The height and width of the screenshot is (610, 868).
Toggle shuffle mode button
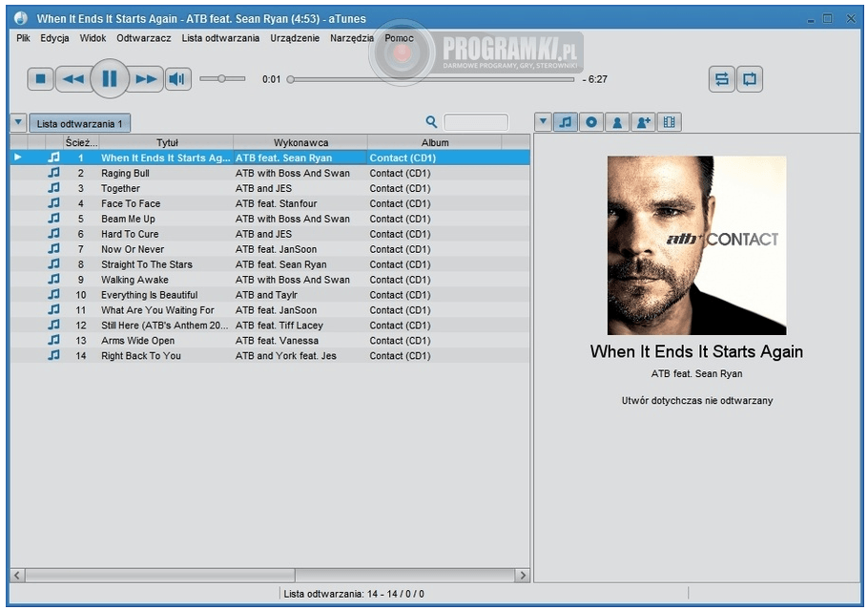721,79
